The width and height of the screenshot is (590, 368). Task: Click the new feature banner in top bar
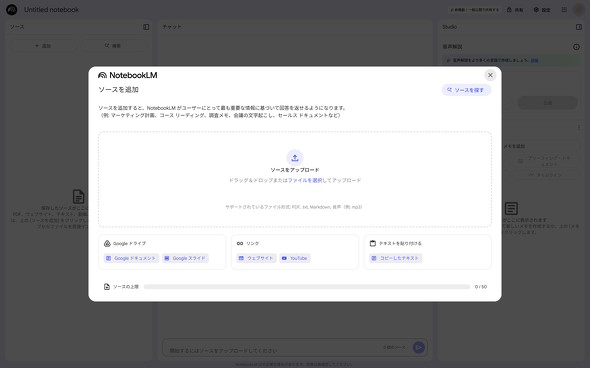point(474,10)
